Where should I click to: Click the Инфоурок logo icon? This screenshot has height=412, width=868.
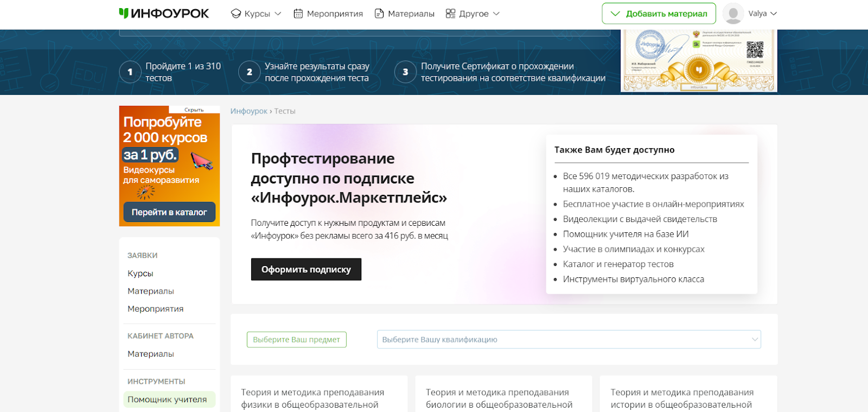tap(124, 13)
